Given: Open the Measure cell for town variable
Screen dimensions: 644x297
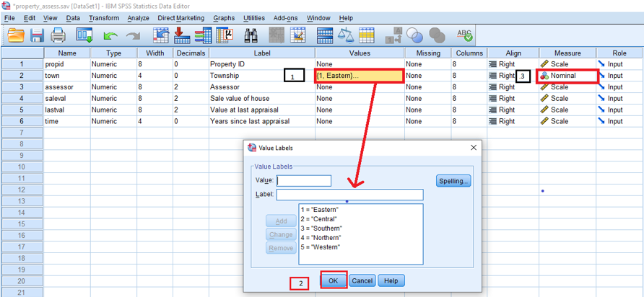Looking at the screenshot, I should coord(567,76).
